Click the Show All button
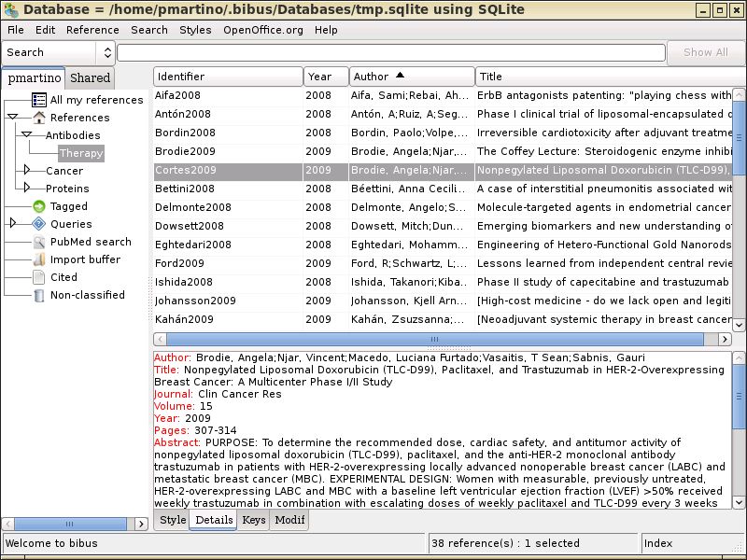This screenshot has height=560, width=747. coord(706,52)
